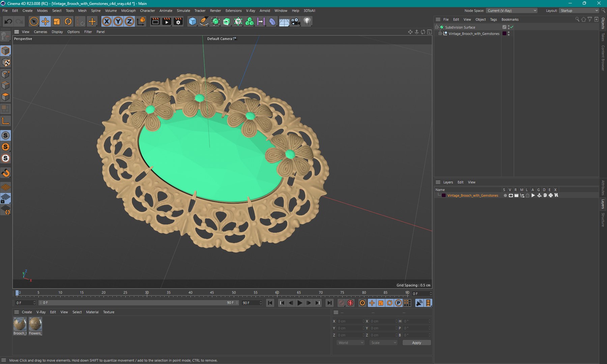Open Cloner MoGraph icon
The image size is (607, 364).
tap(250, 22)
